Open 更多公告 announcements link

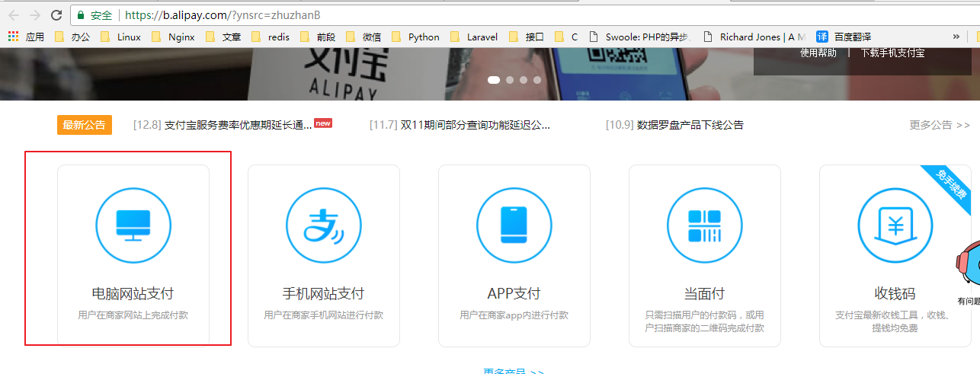[x=939, y=125]
